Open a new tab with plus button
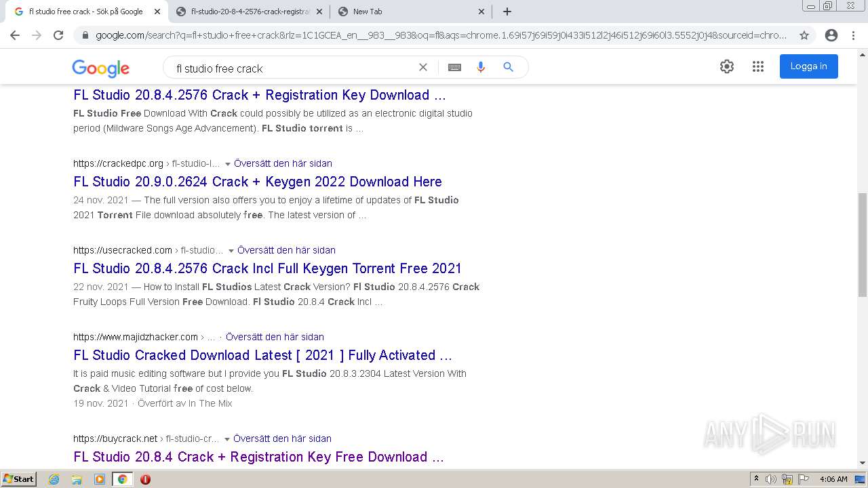This screenshot has width=868, height=488. coord(507,12)
